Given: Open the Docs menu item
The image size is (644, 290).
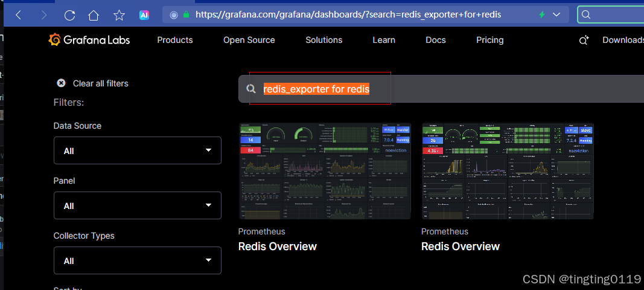Looking at the screenshot, I should (435, 40).
